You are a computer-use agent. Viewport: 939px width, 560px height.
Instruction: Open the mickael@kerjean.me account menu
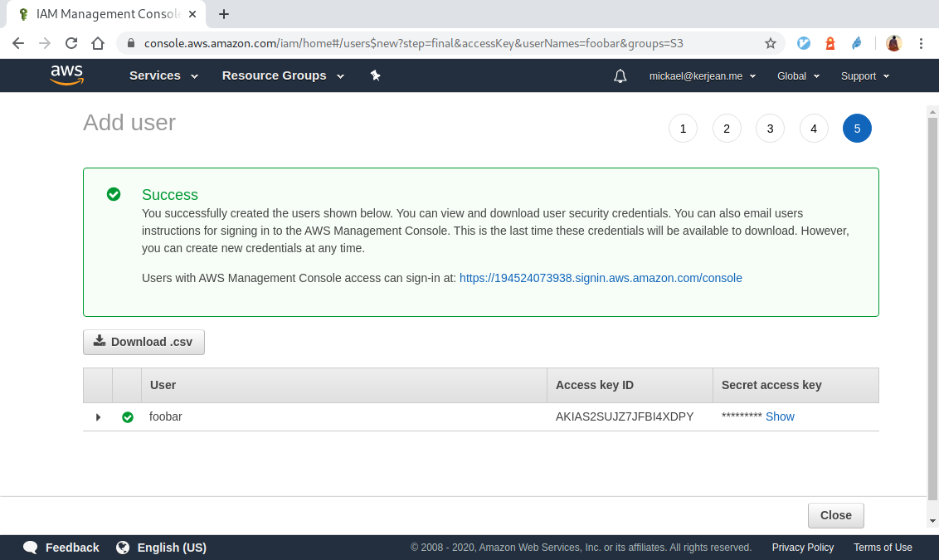pyautogui.click(x=703, y=76)
